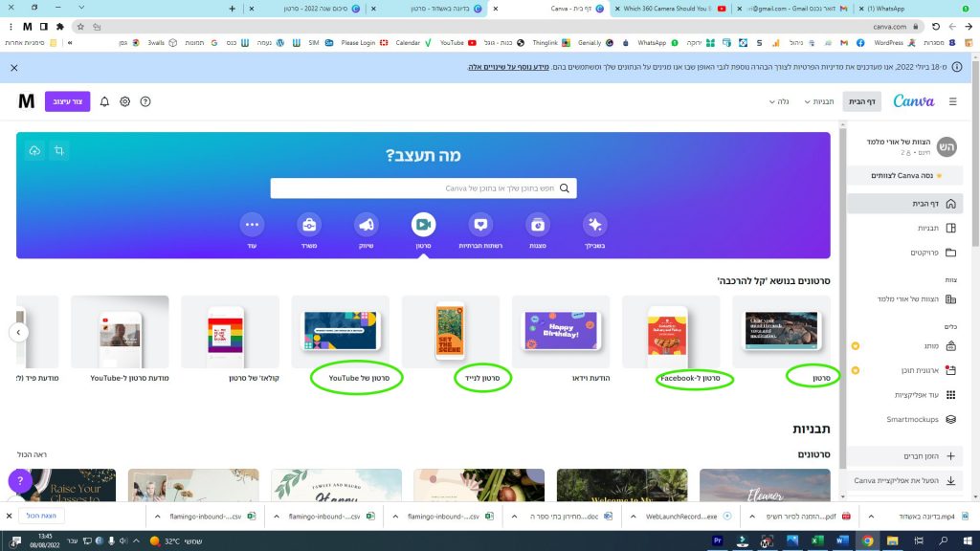Select the משרד (Office) briefcase icon
Viewport: 980px width, 551px height.
pyautogui.click(x=309, y=225)
